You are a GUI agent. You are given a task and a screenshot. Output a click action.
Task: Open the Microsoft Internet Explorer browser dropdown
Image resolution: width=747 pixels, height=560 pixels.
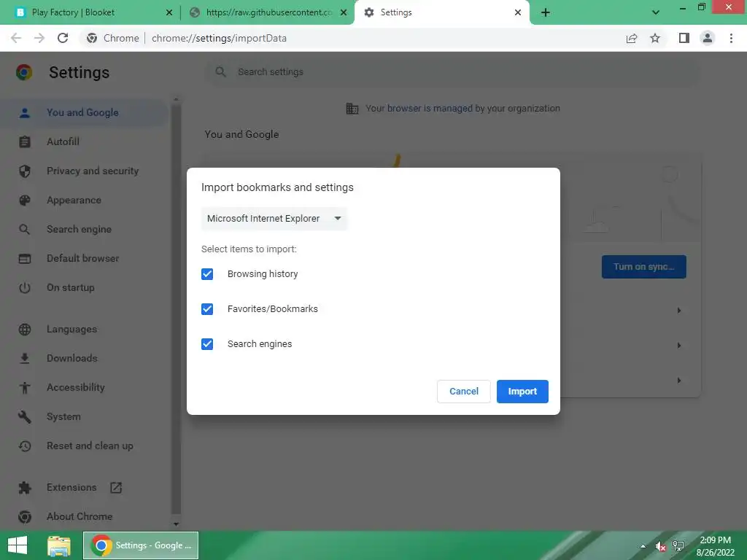pyautogui.click(x=274, y=219)
